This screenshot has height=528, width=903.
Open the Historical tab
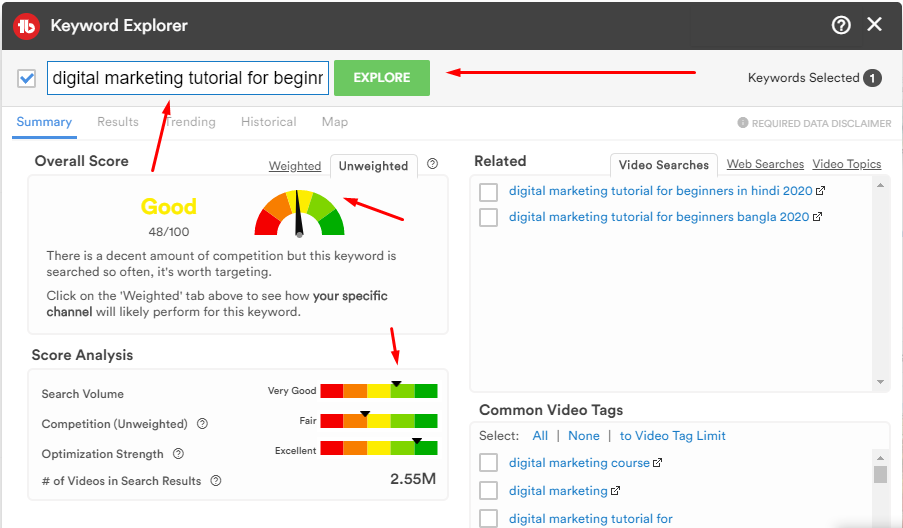(x=268, y=122)
